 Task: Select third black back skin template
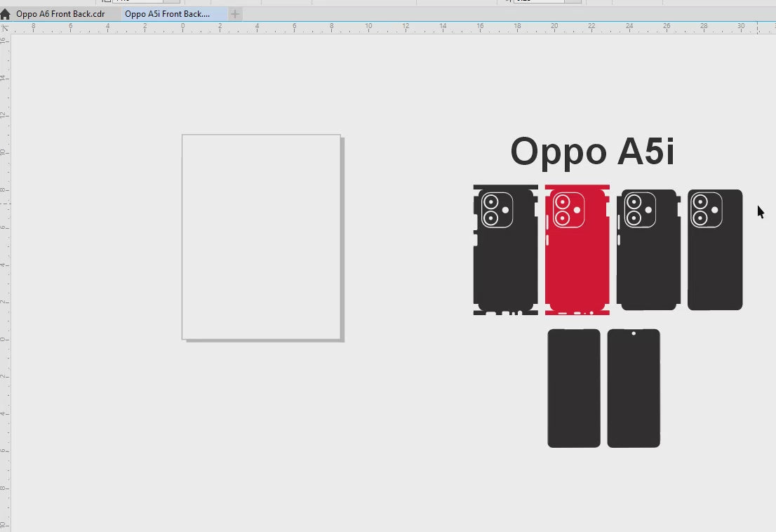(x=648, y=267)
